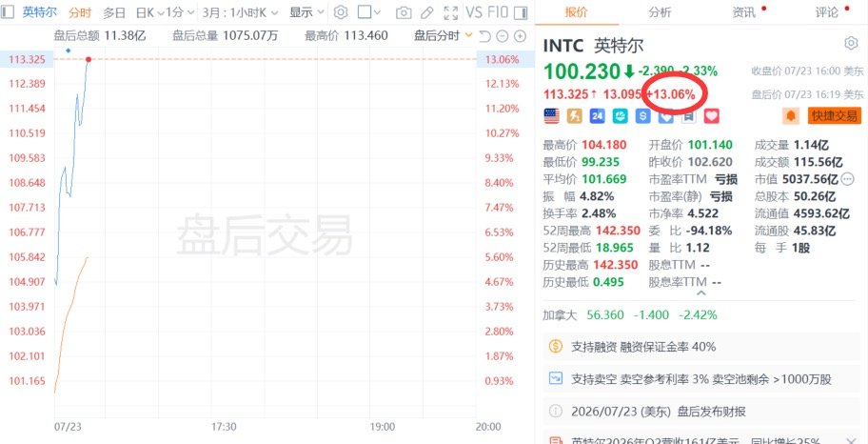Click the 加拿大 56.360 quote row
The image size is (868, 444).
(630, 314)
